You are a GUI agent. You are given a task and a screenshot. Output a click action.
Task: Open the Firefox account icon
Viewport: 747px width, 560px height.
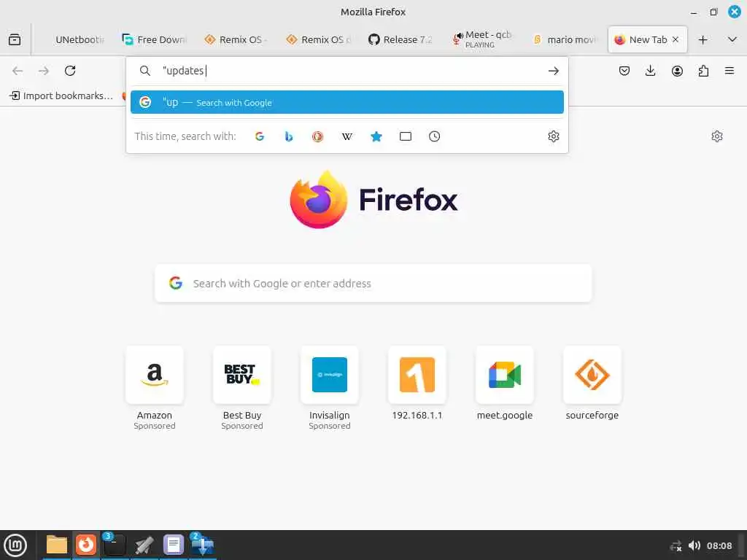pyautogui.click(x=677, y=71)
